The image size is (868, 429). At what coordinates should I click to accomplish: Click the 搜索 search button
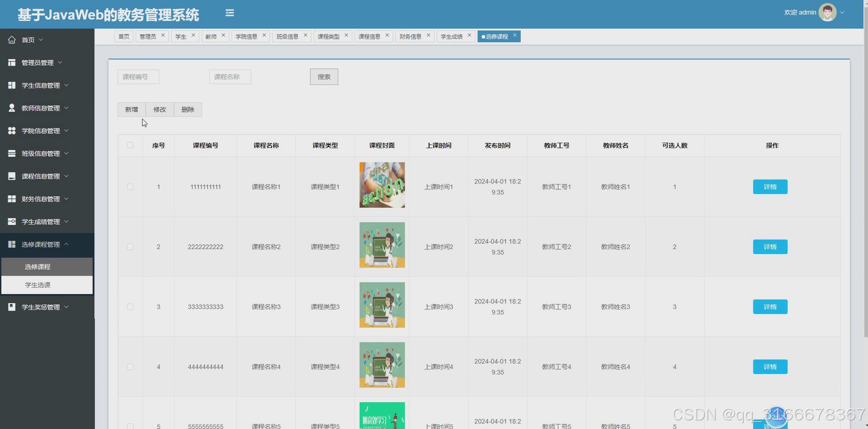pos(324,76)
